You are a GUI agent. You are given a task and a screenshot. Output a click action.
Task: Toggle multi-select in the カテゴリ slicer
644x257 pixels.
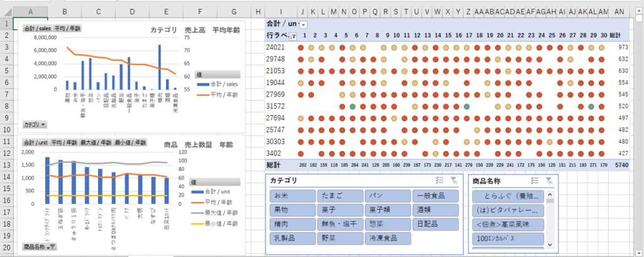[439, 180]
